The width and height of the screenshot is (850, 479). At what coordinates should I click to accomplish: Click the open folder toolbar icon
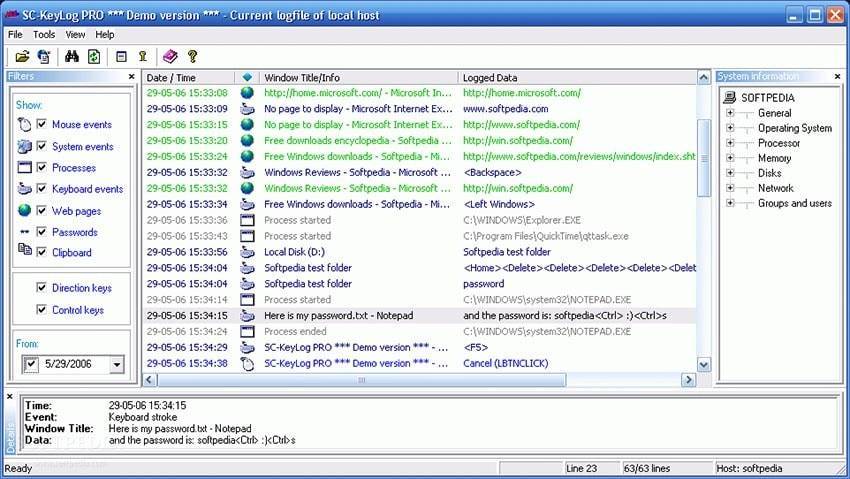[x=21, y=57]
